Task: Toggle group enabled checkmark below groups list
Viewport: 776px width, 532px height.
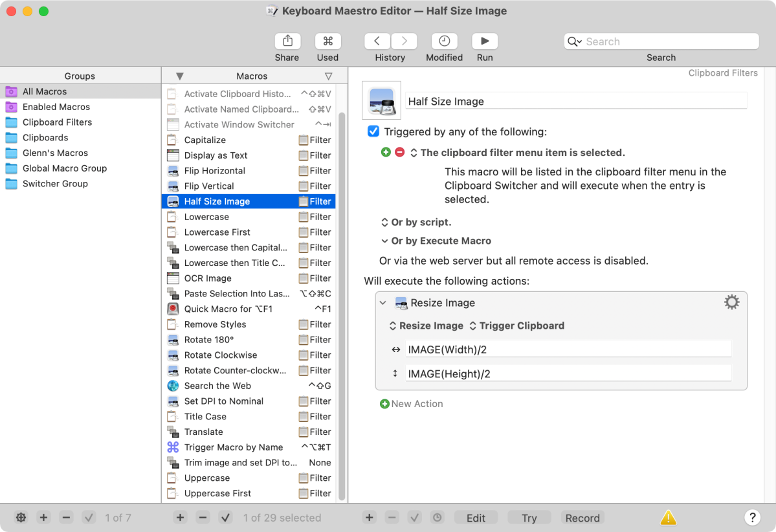Action: click(x=89, y=518)
